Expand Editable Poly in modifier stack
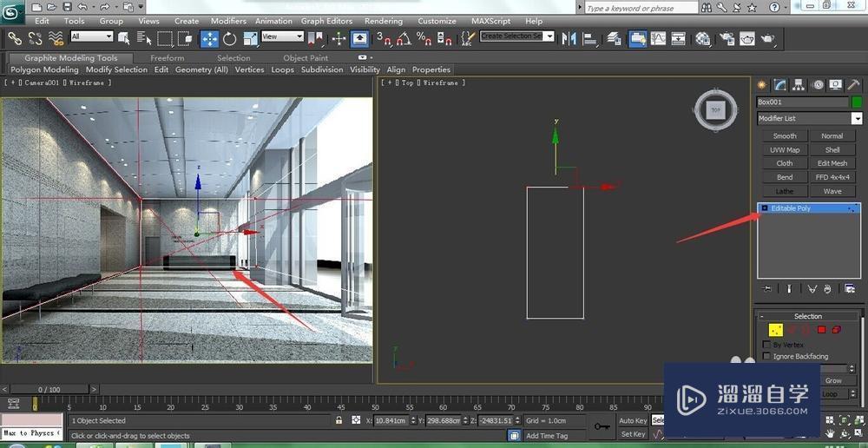 point(765,208)
